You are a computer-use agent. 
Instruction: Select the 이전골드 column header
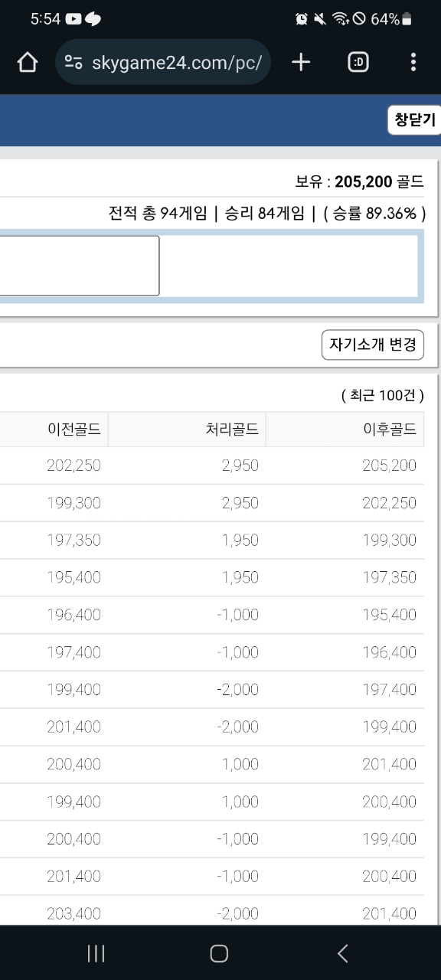click(x=54, y=430)
